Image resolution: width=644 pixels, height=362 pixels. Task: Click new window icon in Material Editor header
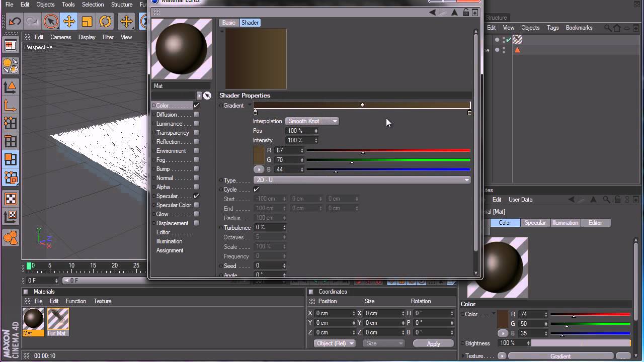474,13
